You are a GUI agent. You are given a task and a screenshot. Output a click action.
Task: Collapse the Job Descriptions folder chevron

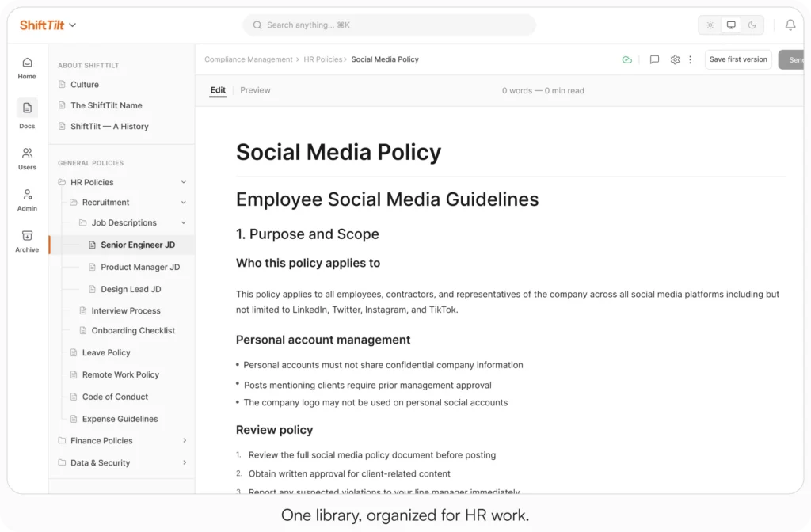coord(184,222)
